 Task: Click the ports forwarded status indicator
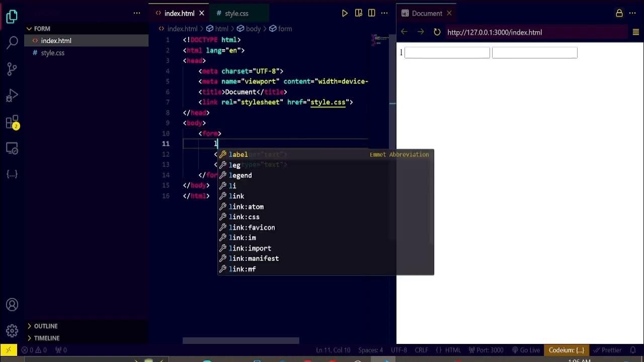click(x=61, y=350)
